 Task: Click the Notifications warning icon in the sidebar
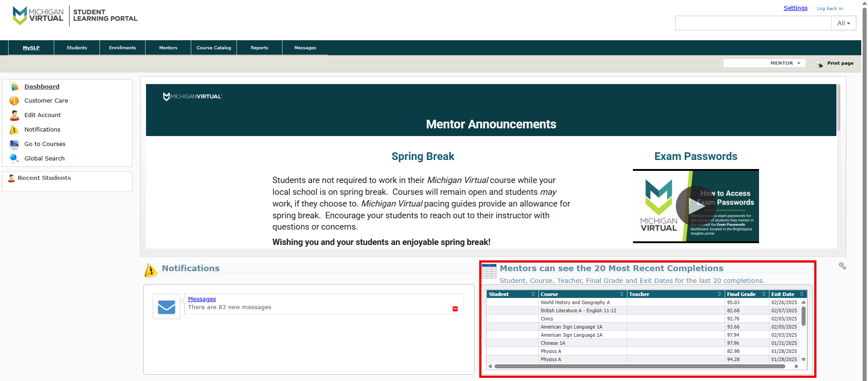(x=14, y=130)
